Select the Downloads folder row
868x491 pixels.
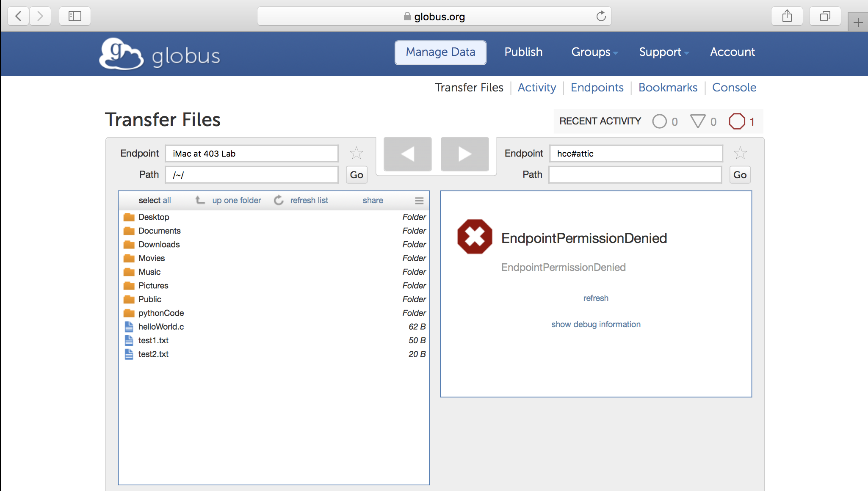pyautogui.click(x=274, y=245)
